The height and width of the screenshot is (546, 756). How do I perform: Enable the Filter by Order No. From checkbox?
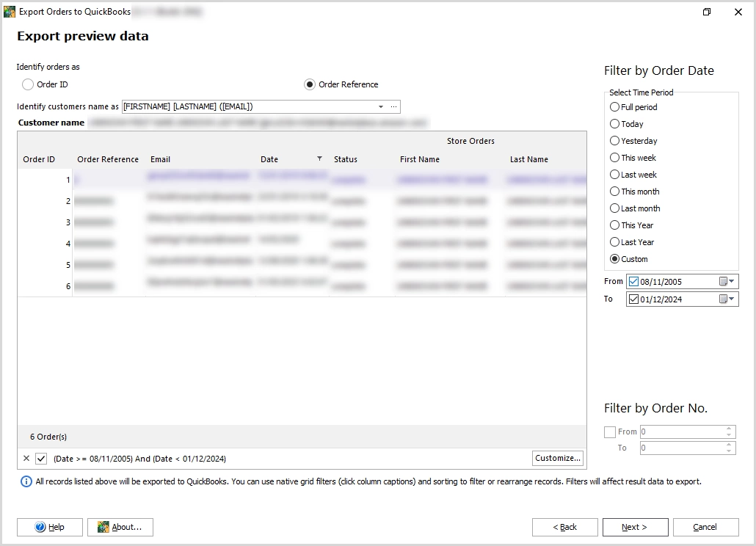[610, 432]
